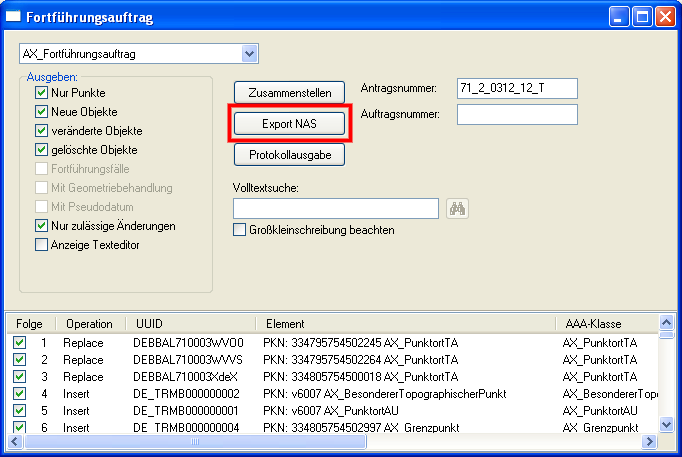Click the Antragsnummer input field
Viewport: 682px width, 457px height.
coord(516,88)
